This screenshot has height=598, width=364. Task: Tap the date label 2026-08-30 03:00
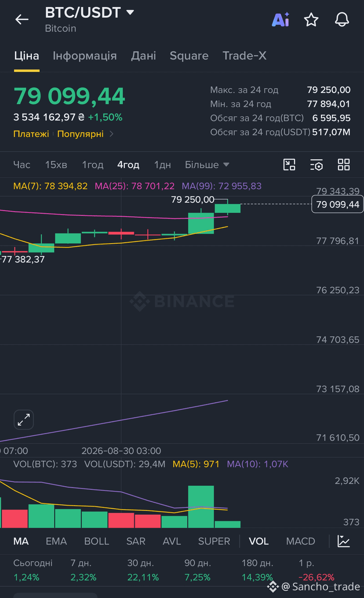(121, 451)
